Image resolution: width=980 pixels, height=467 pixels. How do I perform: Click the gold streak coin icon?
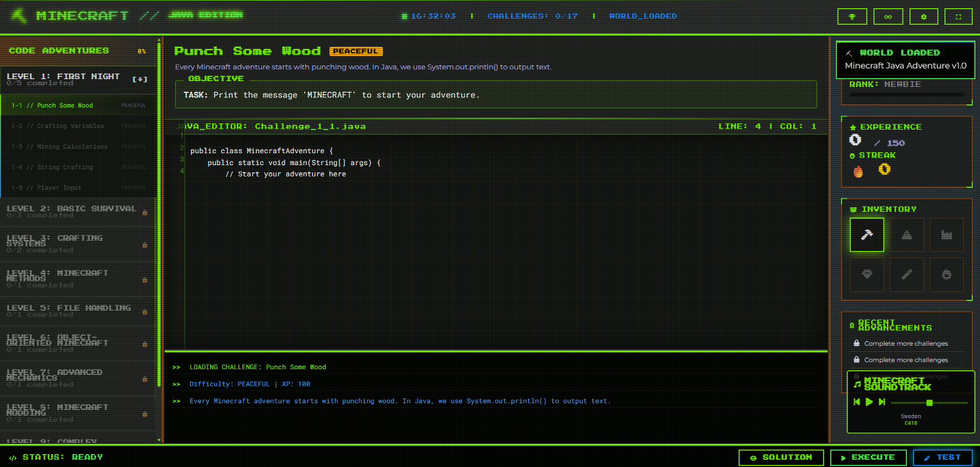point(884,169)
